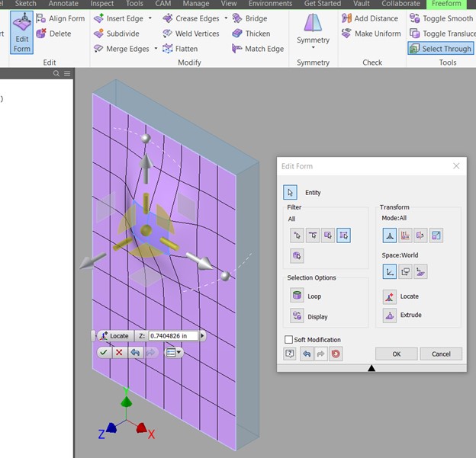Choose the Insert Edge tool
Image resolution: width=476 pixels, height=458 pixels.
(x=119, y=18)
